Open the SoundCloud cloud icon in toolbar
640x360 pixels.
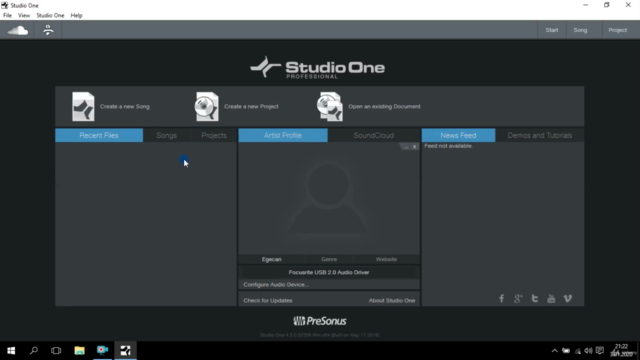[18, 30]
